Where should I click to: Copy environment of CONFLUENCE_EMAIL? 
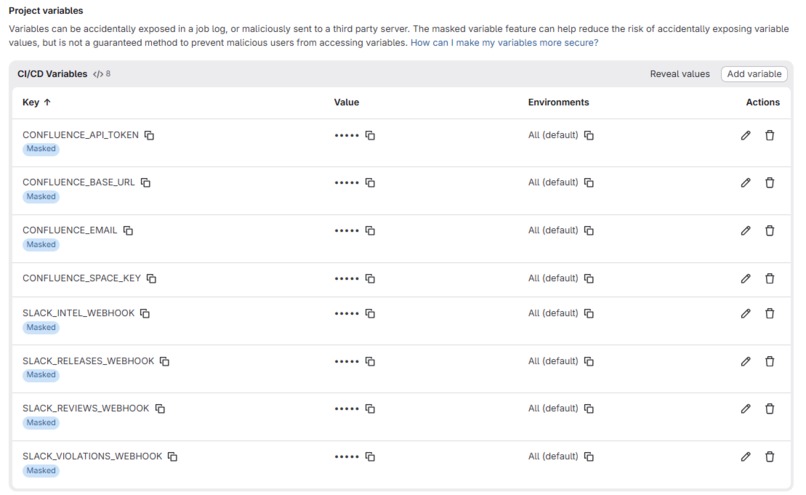[589, 230]
